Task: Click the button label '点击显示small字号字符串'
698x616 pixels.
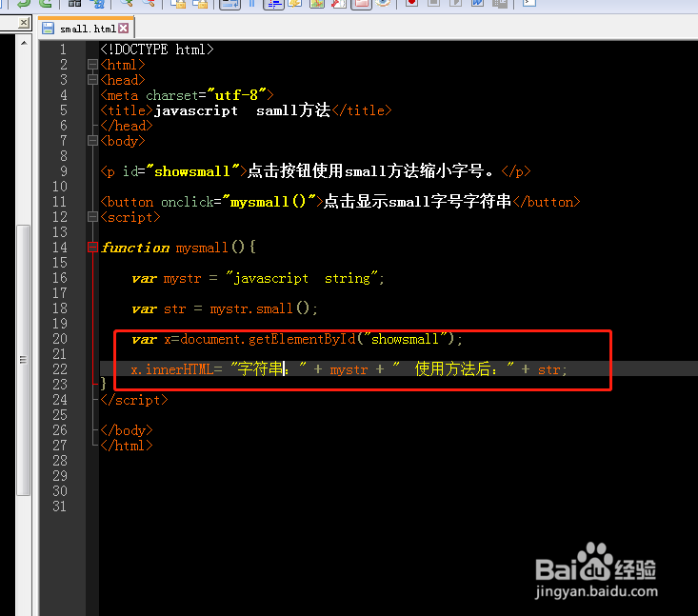Action: pyautogui.click(x=417, y=202)
